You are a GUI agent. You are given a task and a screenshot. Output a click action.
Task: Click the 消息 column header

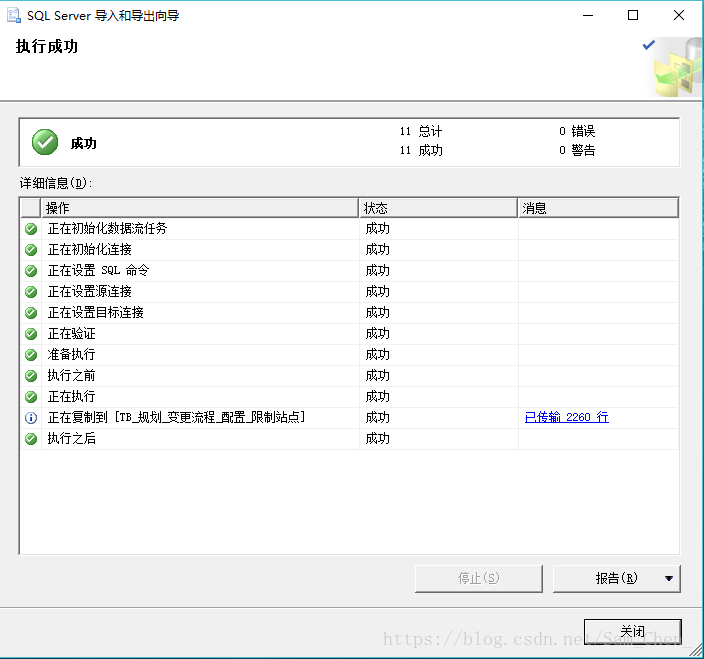tap(598, 208)
